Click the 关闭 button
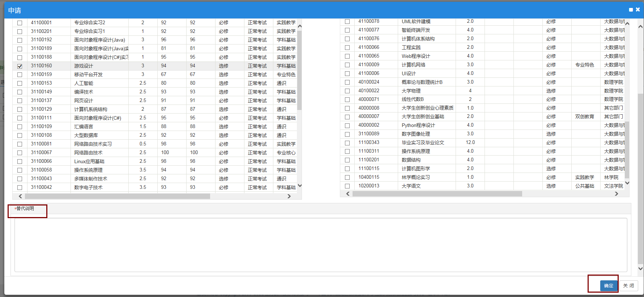644x297 pixels. point(628,285)
